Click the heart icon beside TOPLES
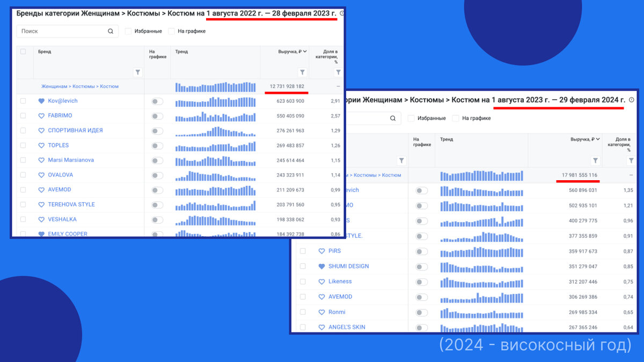 click(x=41, y=145)
